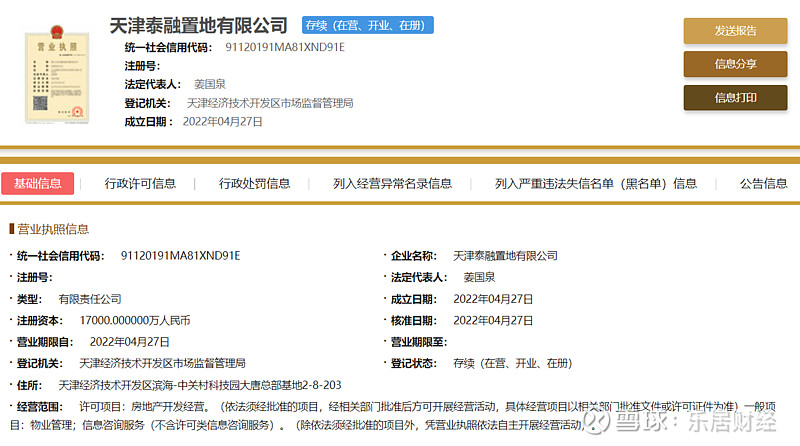This screenshot has width=800, height=446.
Task: Select the 基础信息 tab
Action: pyautogui.click(x=38, y=184)
